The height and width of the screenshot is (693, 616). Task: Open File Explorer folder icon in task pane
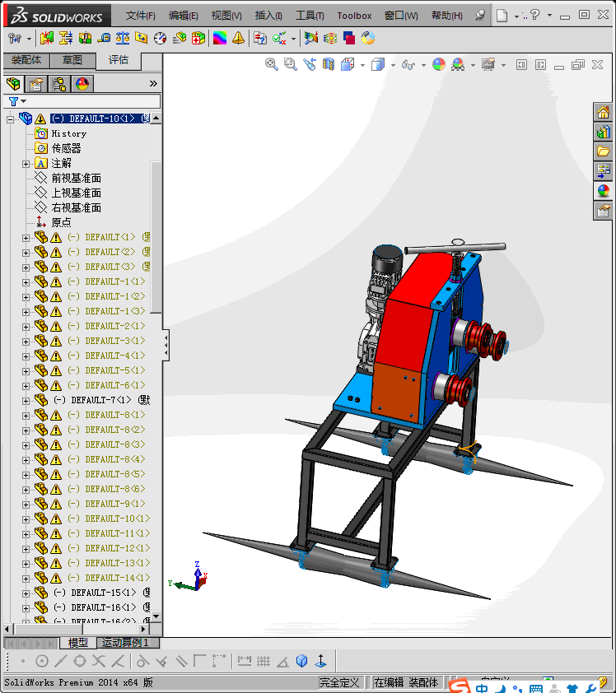[604, 151]
